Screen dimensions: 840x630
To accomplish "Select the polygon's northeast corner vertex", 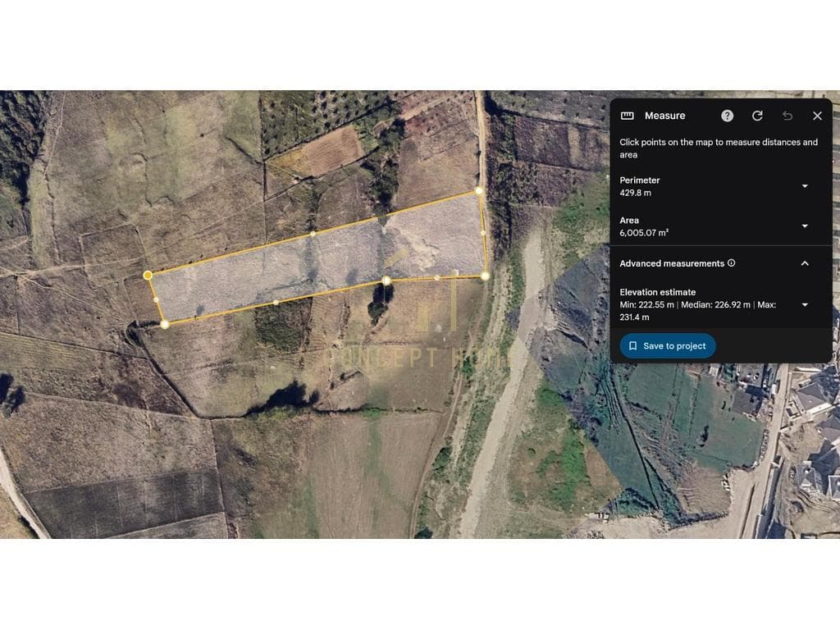I will pyautogui.click(x=479, y=190).
